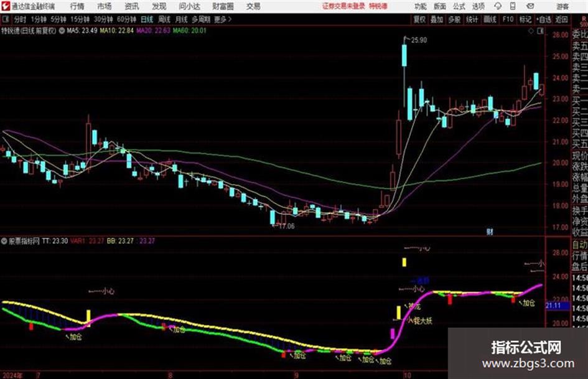Click the 自选 watchlist toolbar button

(x=544, y=19)
